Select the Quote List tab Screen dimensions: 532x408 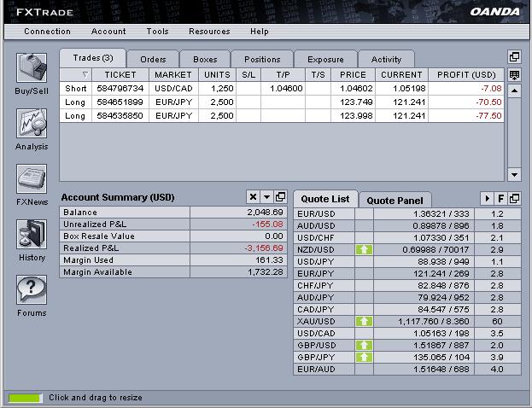click(325, 199)
